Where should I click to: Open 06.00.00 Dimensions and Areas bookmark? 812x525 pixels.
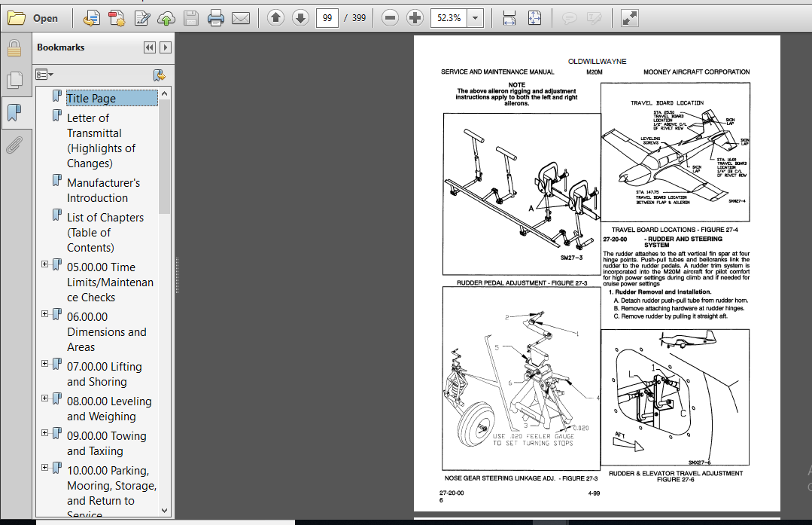pyautogui.click(x=107, y=331)
